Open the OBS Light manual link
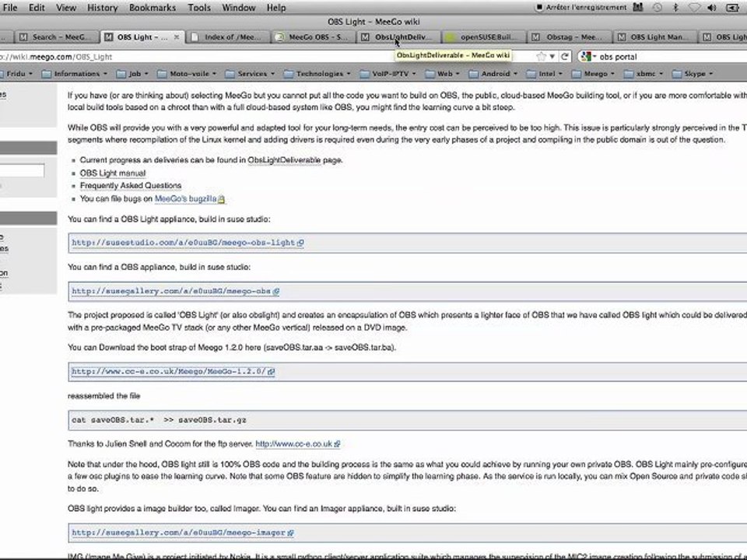 click(x=113, y=173)
